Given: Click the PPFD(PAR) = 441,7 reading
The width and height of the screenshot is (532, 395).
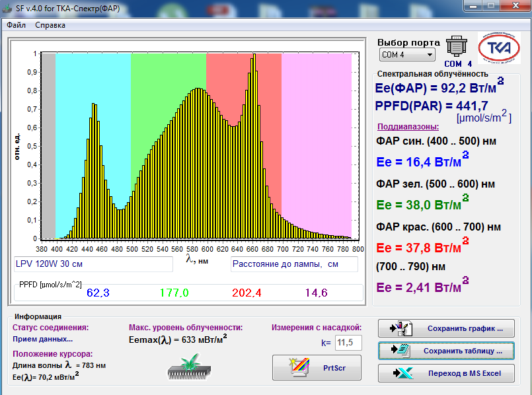Looking at the screenshot, I should (432, 106).
